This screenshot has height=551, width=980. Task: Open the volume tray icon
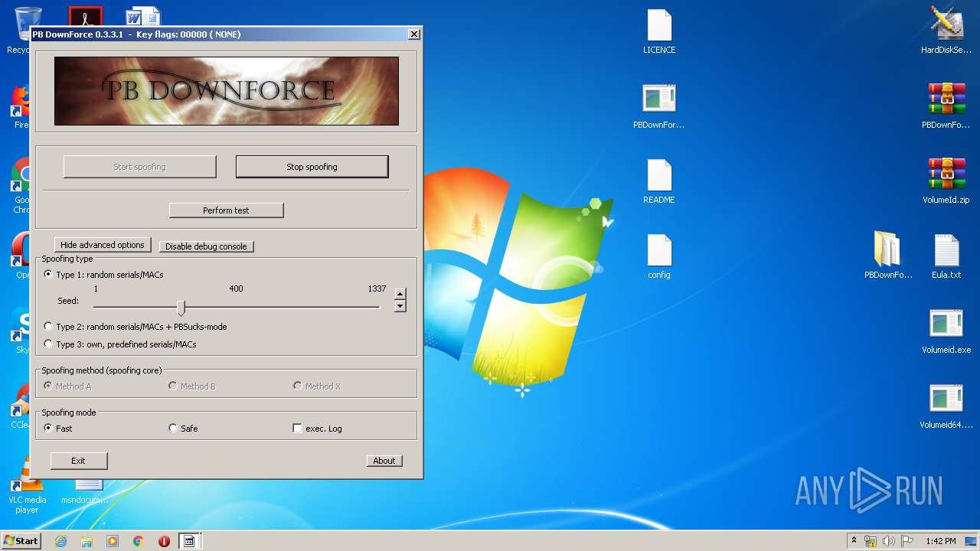coord(888,541)
